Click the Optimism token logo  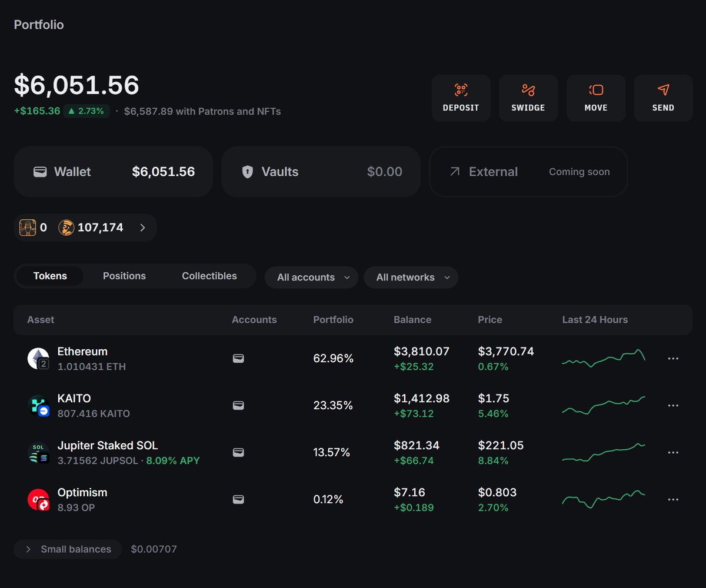point(38,500)
